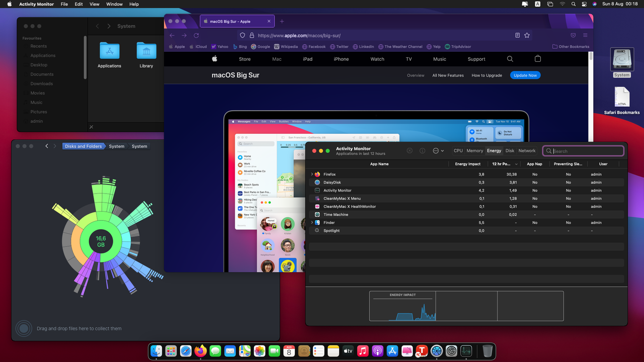Sort by the 12 hr Power column
This screenshot has height=362, width=644.
point(503,164)
